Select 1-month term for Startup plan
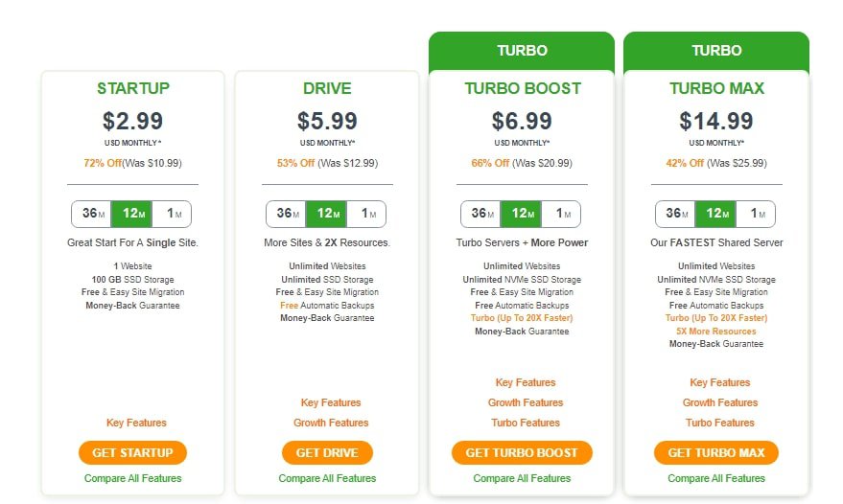This screenshot has height=504, width=843. tap(172, 214)
